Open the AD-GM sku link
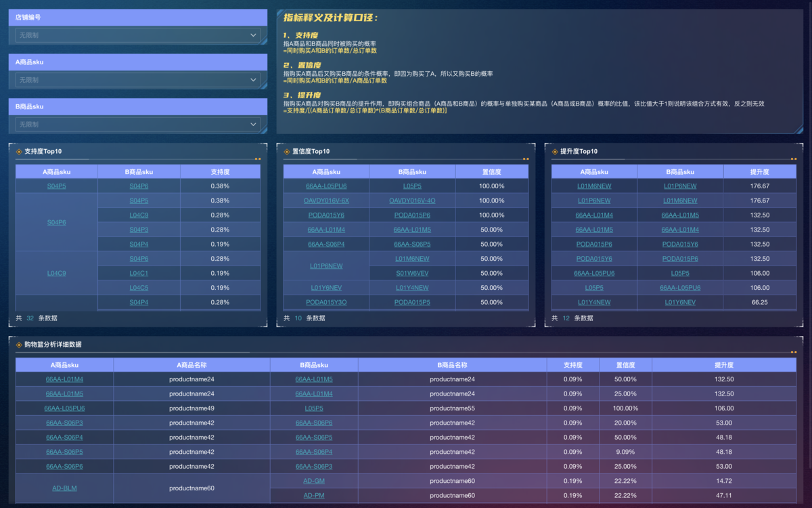812x508 pixels. click(314, 481)
